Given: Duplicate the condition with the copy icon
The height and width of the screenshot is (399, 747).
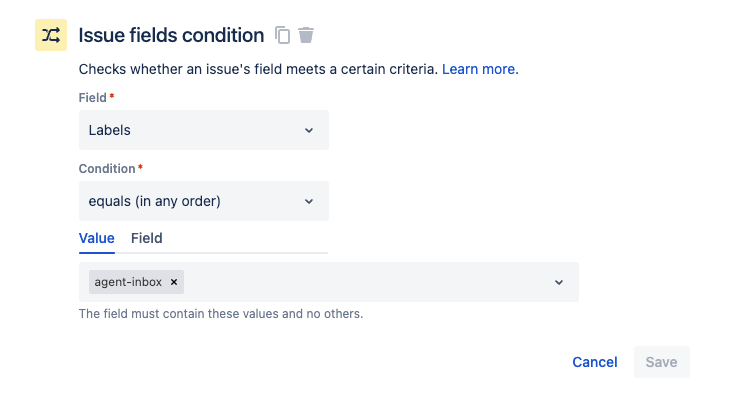Looking at the screenshot, I should pyautogui.click(x=283, y=35).
